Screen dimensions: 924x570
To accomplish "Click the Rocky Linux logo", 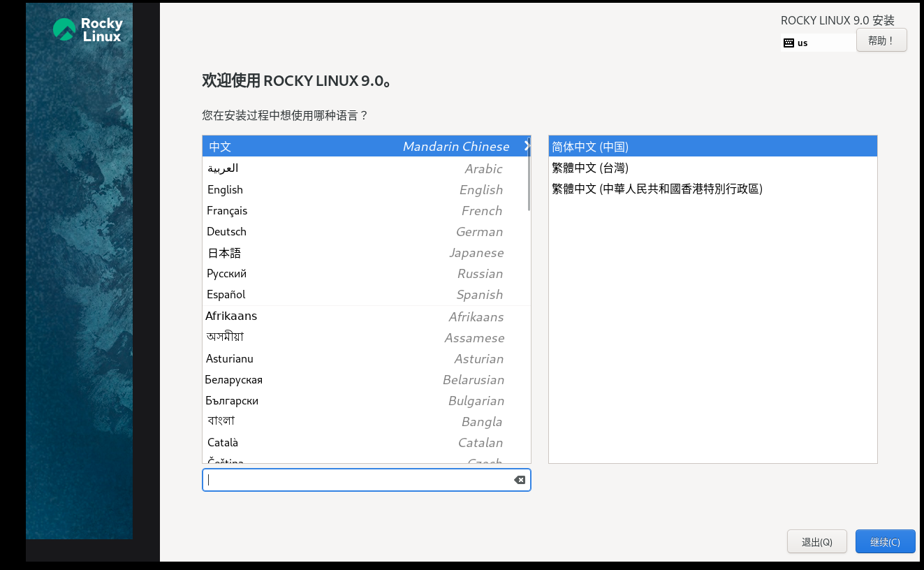I will pos(88,29).
